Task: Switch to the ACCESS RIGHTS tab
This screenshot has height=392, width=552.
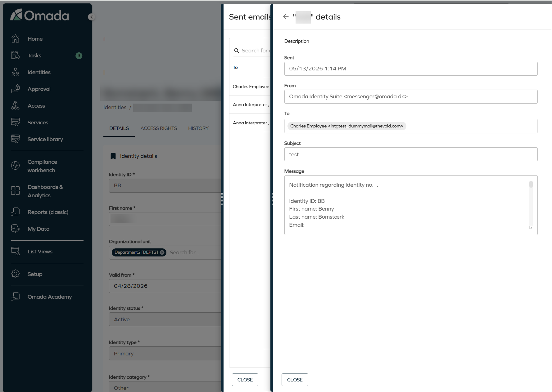Action: point(159,128)
